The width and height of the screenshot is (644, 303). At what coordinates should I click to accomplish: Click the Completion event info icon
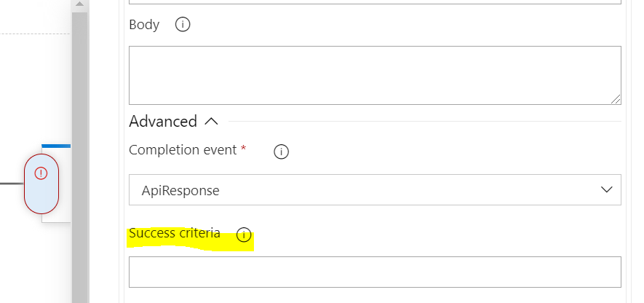[281, 152]
